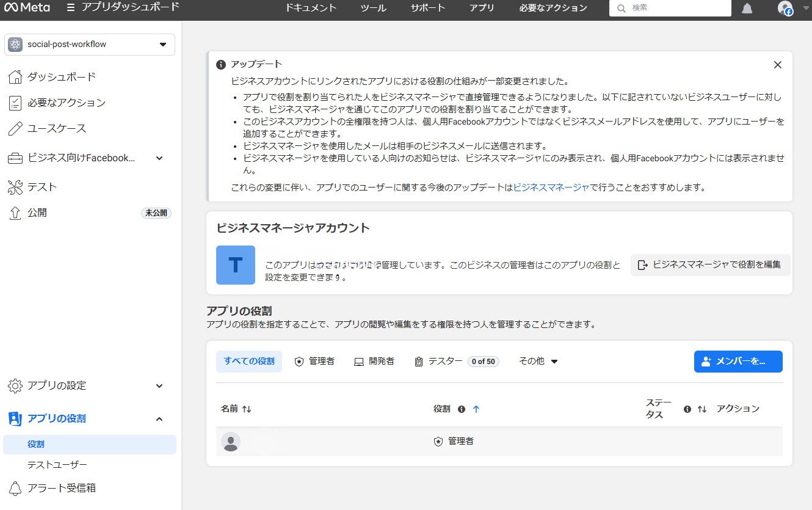Go to ユースケース in sidebar
812x510 pixels.
56,129
